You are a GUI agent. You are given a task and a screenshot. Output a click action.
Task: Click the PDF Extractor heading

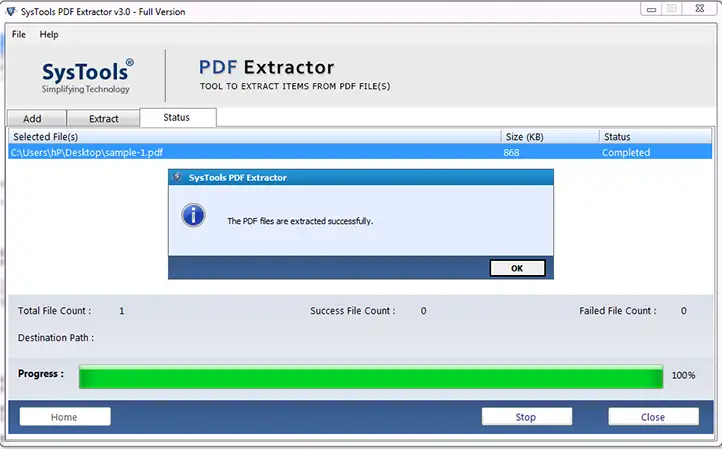267,67
